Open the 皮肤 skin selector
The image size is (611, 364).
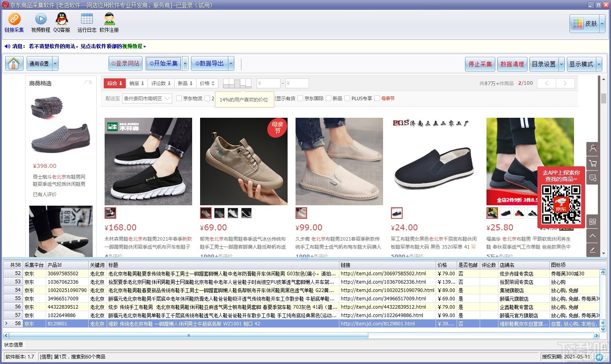584,23
